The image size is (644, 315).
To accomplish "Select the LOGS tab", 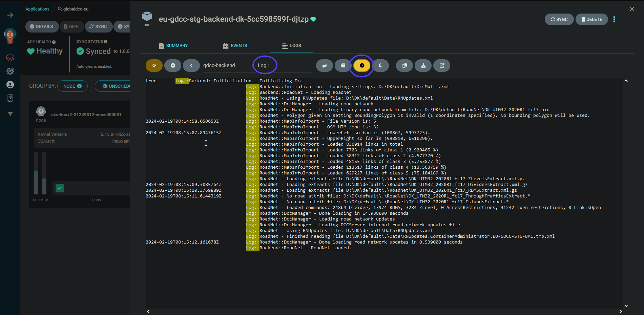I will coord(291,46).
